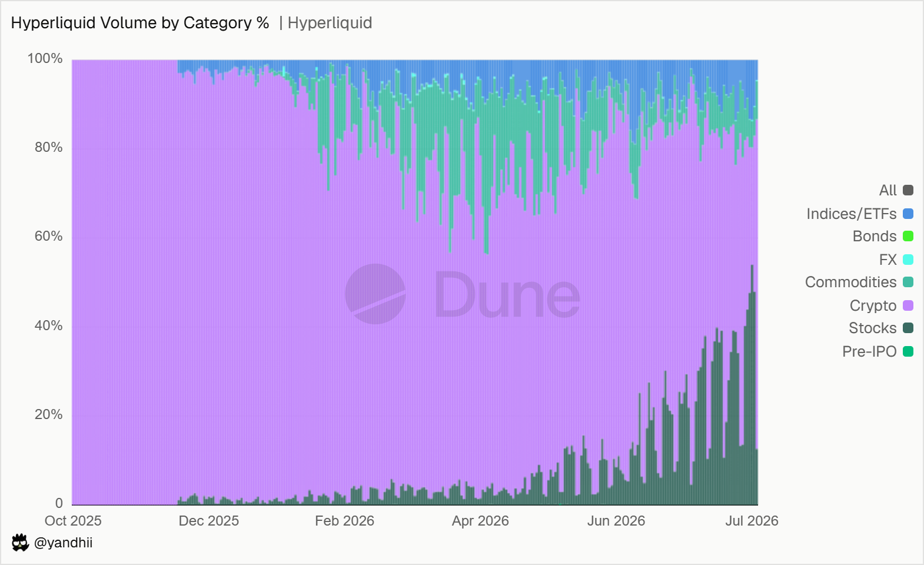Image resolution: width=924 pixels, height=565 pixels.
Task: Toggle the Pre-IPO legend swatch
Action: pos(908,351)
